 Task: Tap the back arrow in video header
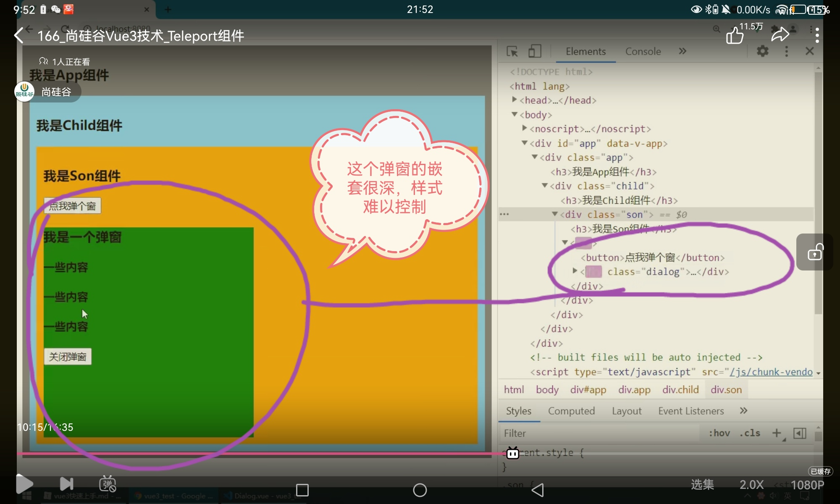click(19, 35)
